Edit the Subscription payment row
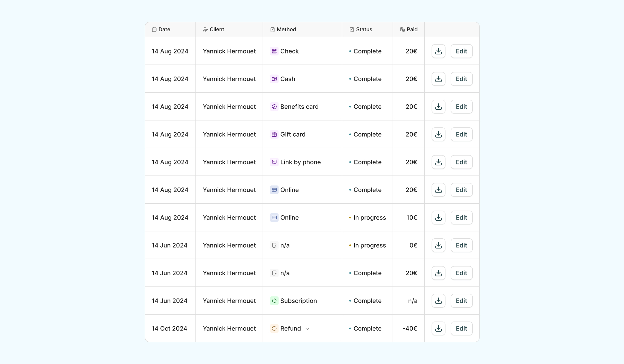Viewport: 624px width, 364px height. pyautogui.click(x=461, y=301)
